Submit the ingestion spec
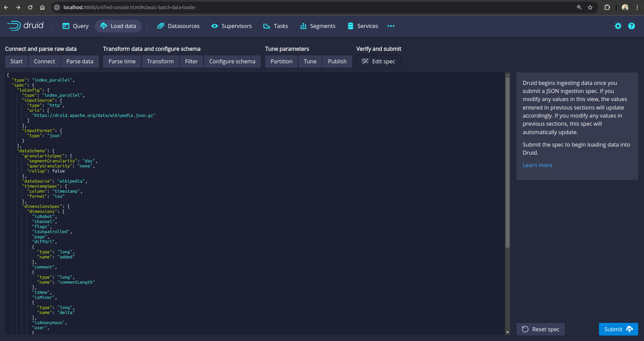The image size is (644, 341). tap(618, 329)
